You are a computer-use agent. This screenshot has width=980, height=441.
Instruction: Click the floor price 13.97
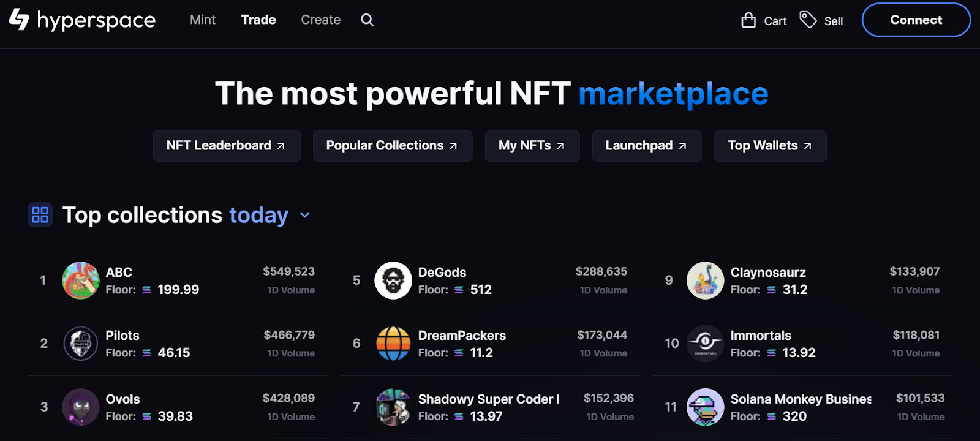point(486,417)
